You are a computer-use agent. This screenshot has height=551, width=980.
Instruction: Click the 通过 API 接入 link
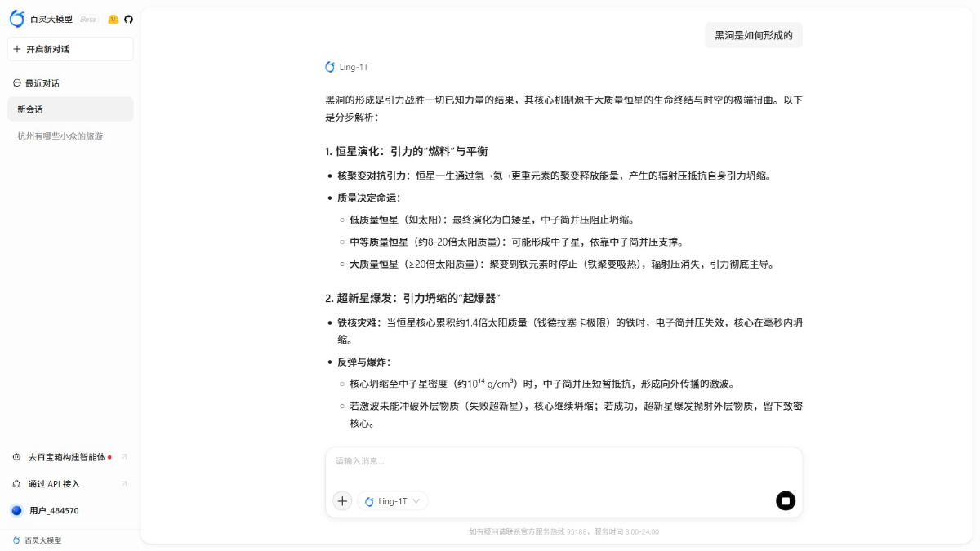55,483
